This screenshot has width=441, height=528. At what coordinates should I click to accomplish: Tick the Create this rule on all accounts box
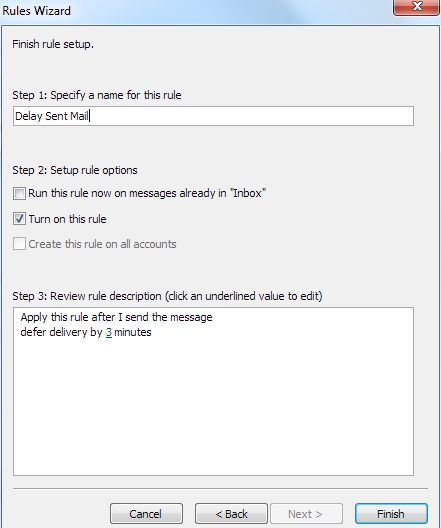tap(19, 244)
